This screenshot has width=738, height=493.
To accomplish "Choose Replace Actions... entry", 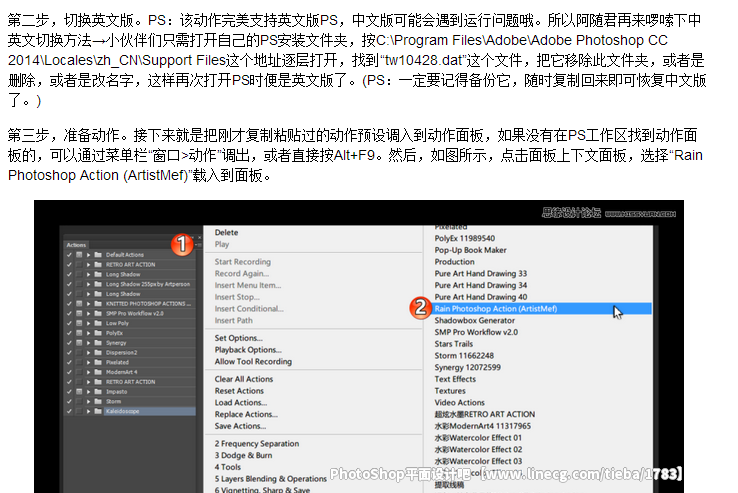I will click(x=246, y=414).
